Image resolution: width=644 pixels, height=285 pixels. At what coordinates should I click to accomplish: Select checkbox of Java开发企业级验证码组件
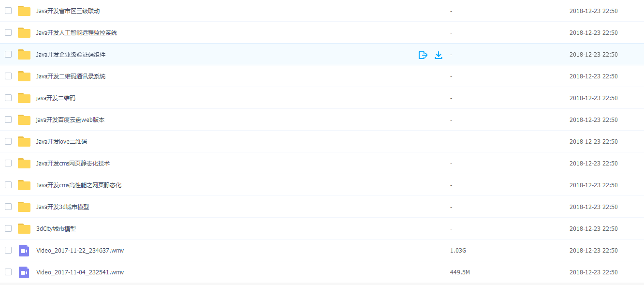[8, 54]
